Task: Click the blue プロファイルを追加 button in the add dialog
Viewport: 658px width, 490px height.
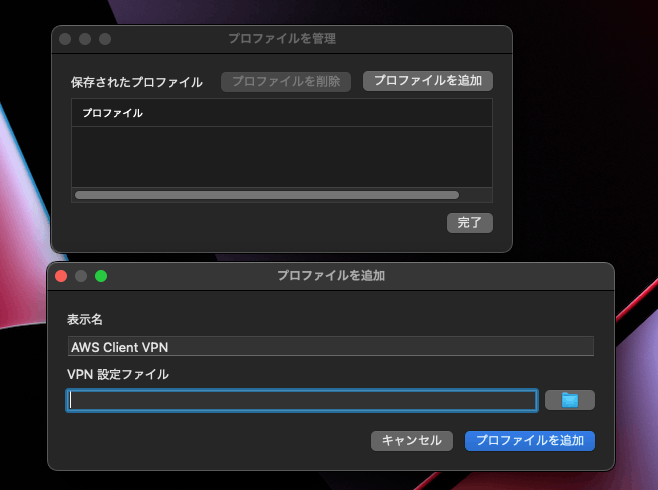Action: click(x=530, y=440)
